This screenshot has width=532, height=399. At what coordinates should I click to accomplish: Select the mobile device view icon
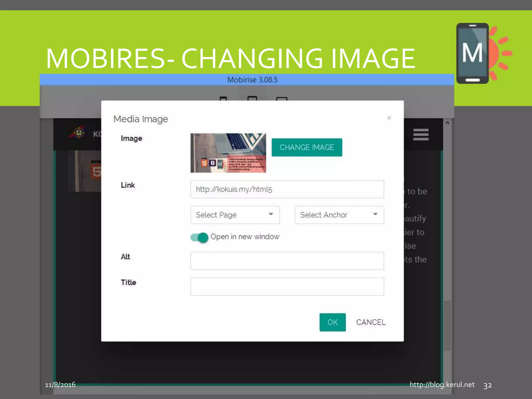[x=223, y=98]
